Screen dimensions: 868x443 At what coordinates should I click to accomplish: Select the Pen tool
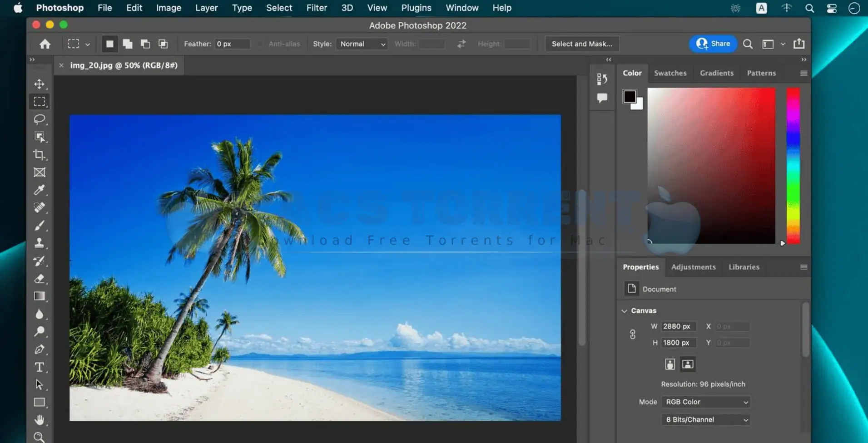(x=40, y=349)
